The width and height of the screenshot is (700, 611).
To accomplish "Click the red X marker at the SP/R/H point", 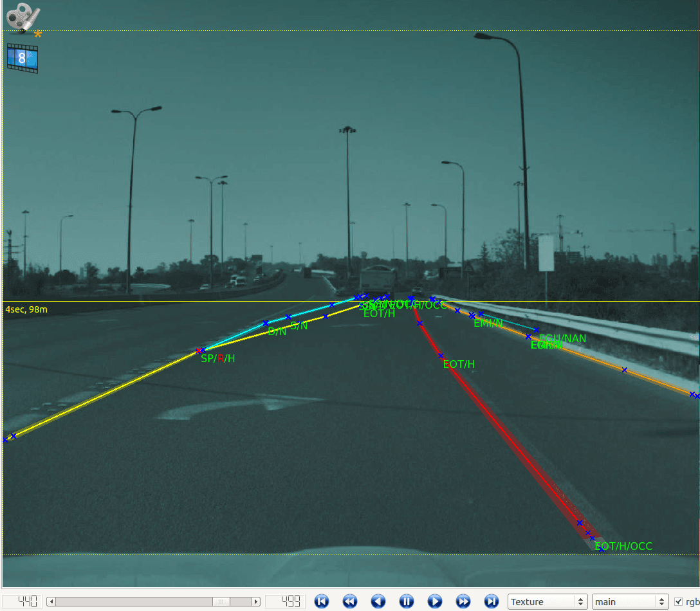I will 198,351.
